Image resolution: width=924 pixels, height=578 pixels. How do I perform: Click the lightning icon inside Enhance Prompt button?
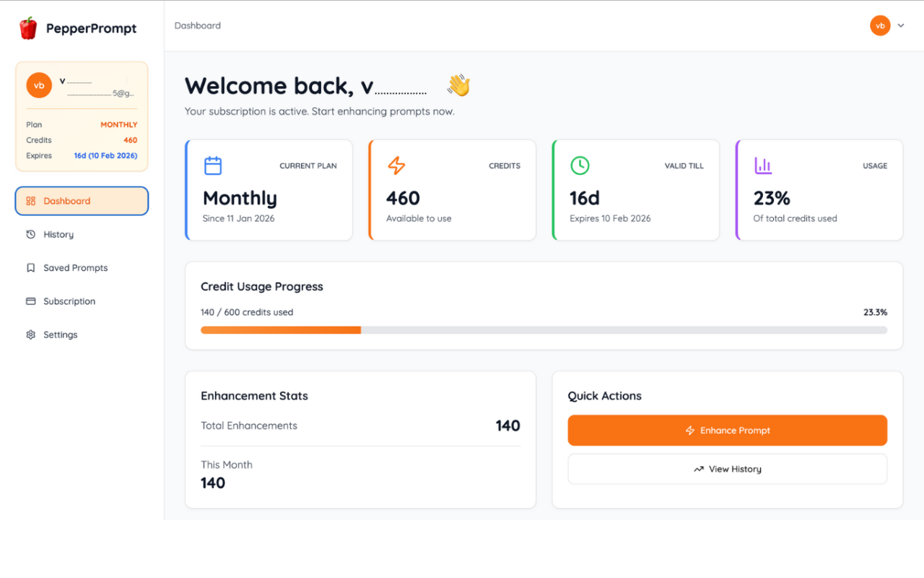[x=690, y=431]
